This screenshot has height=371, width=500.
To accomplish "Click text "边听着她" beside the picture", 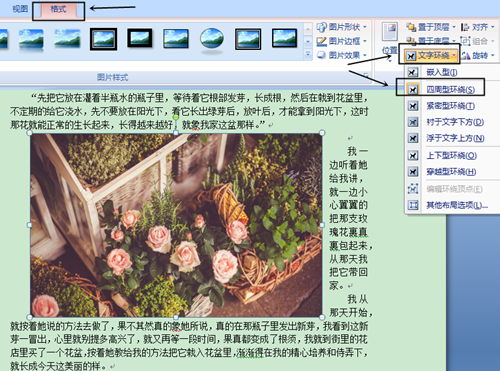I will (x=348, y=165).
